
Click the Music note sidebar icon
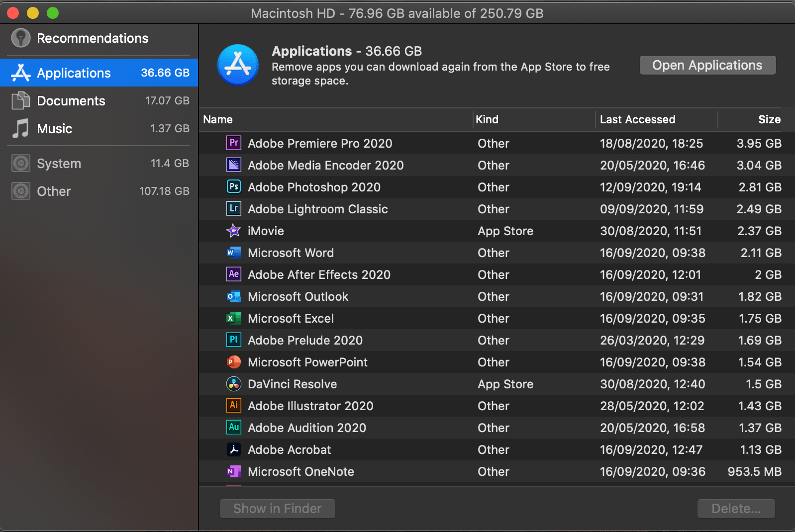(x=21, y=128)
